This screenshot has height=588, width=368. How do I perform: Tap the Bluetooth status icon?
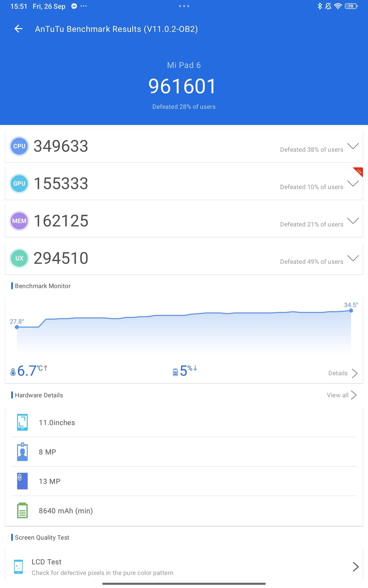320,6
